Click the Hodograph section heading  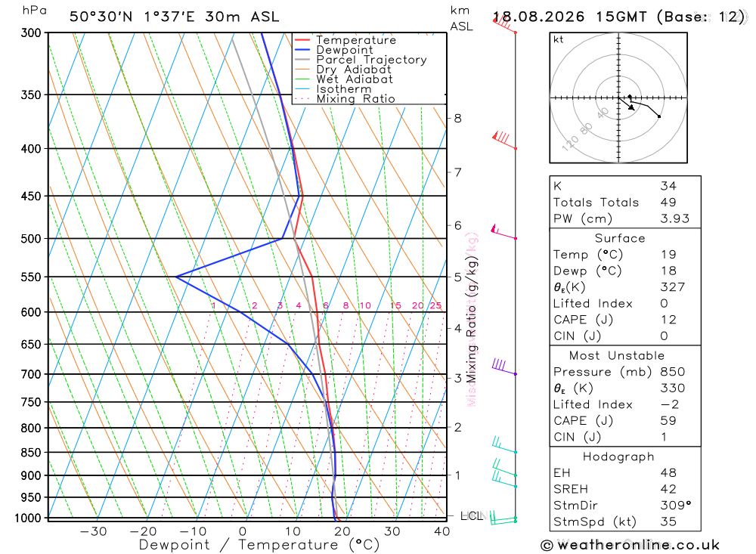[x=618, y=457]
